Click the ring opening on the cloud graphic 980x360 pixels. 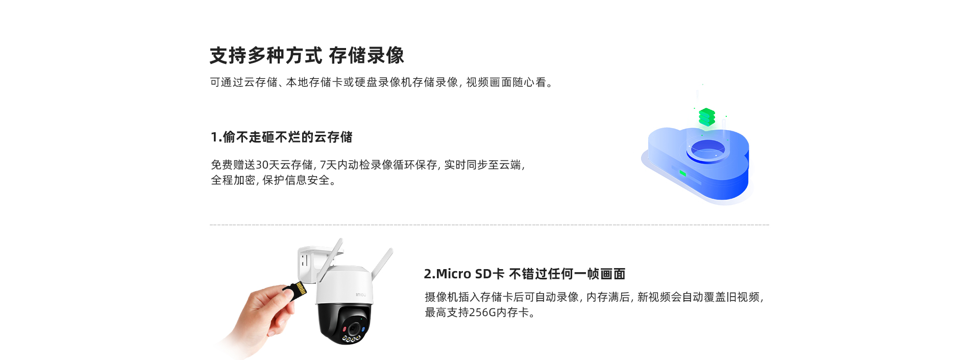[x=708, y=150]
